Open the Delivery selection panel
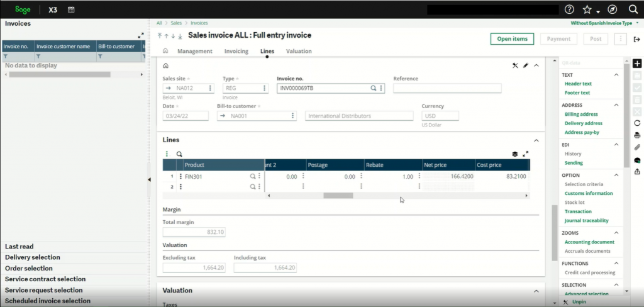The height and width of the screenshot is (307, 644). (x=33, y=257)
